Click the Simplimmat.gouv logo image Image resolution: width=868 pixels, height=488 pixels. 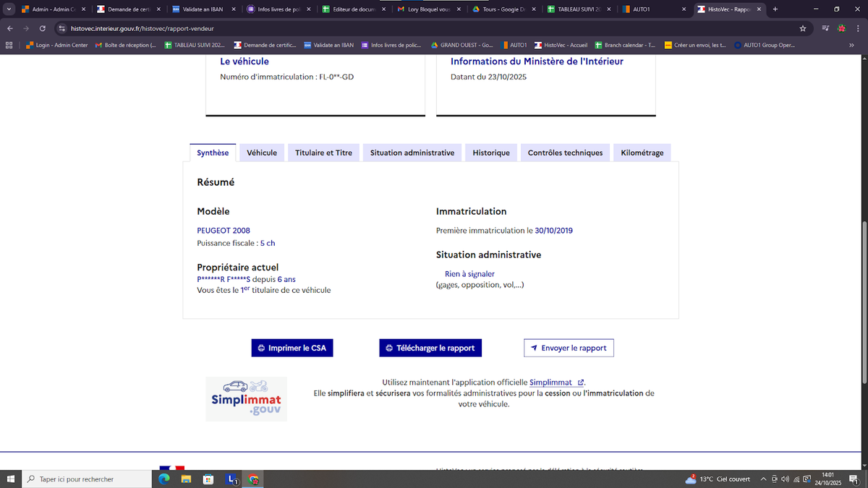click(x=246, y=398)
